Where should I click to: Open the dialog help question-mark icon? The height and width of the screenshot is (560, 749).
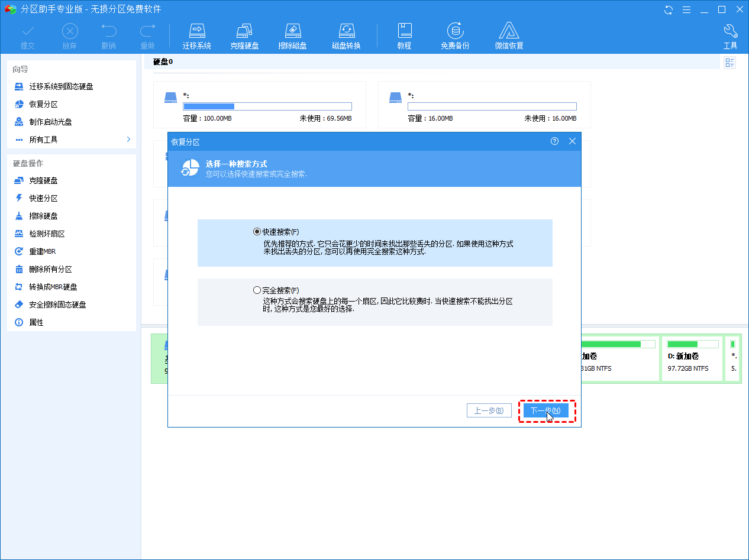coord(554,141)
